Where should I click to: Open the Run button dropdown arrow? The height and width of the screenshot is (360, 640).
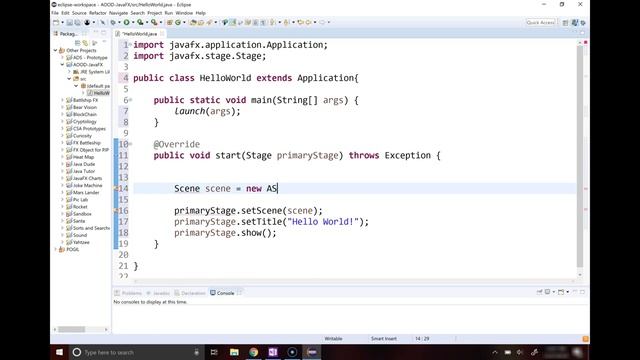[133, 22]
